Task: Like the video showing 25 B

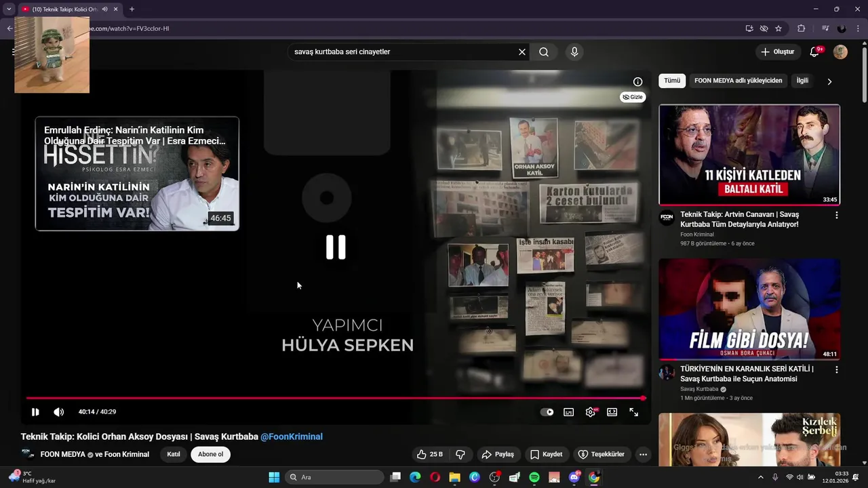Action: coord(430,454)
